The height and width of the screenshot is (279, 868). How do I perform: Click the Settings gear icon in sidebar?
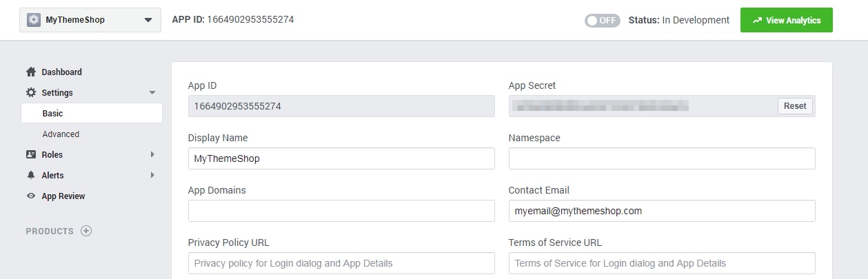(x=30, y=93)
